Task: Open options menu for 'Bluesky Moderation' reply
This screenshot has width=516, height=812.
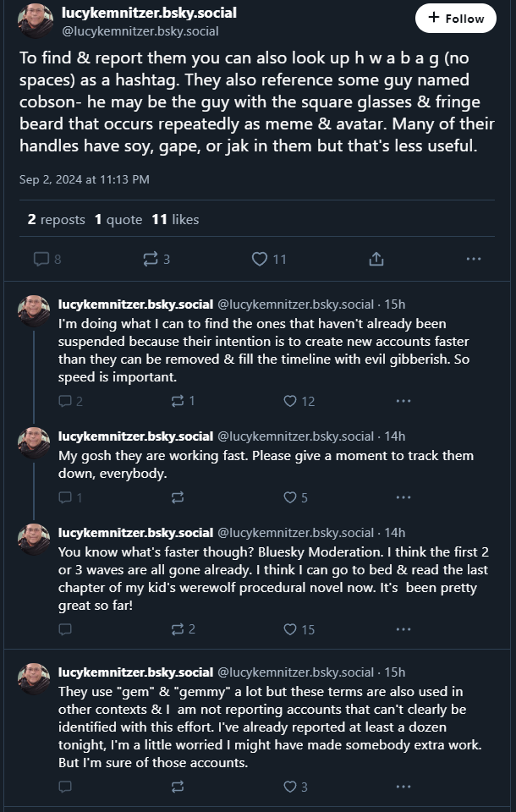Action: [x=403, y=629]
